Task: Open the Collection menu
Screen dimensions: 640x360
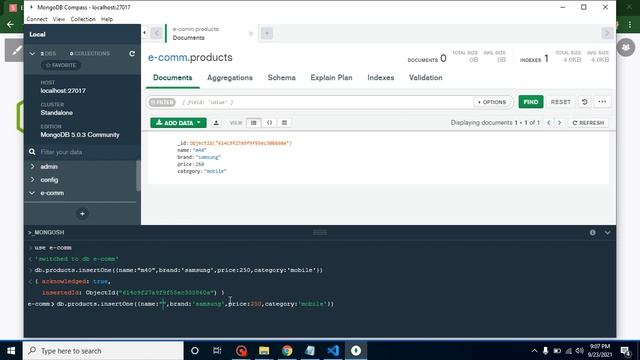Action: 83,19
